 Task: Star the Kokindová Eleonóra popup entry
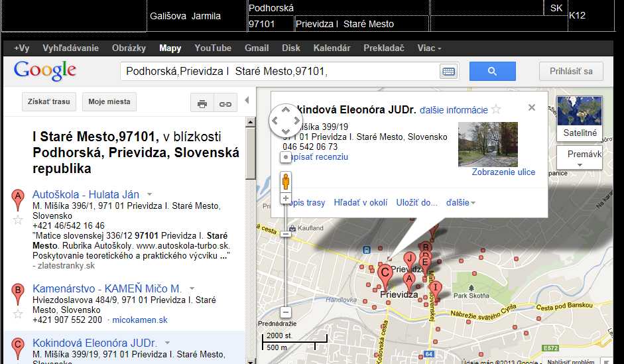(x=496, y=109)
